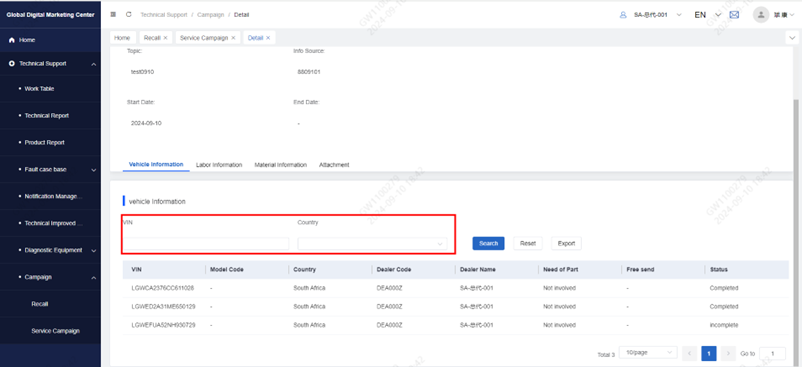The image size is (802, 367).
Task: Click the Reset button
Action: (x=528, y=243)
